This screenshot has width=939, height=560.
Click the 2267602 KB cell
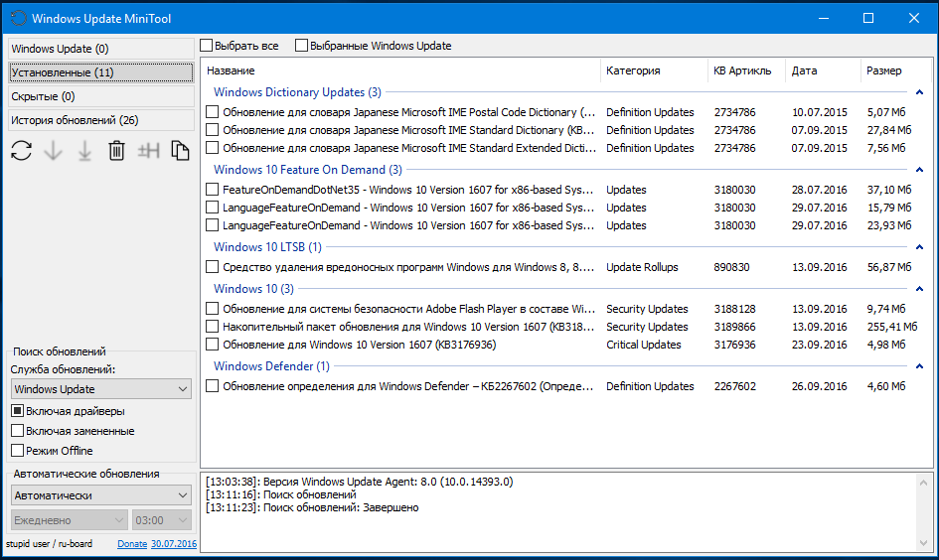pyautogui.click(x=734, y=386)
